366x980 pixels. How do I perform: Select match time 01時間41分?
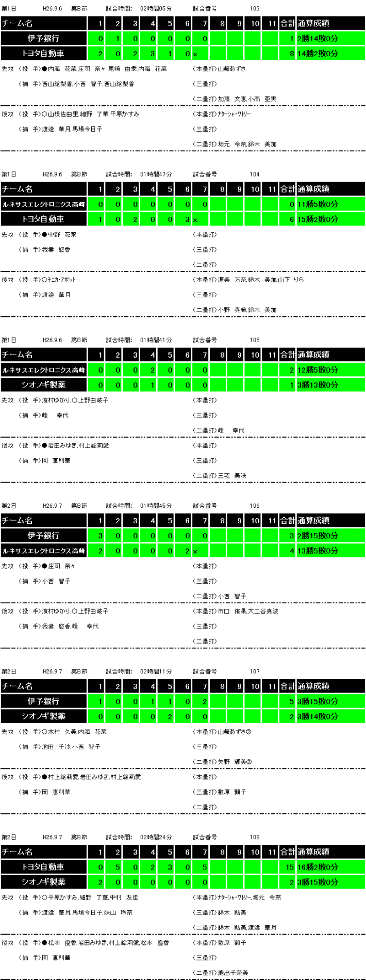click(156, 340)
